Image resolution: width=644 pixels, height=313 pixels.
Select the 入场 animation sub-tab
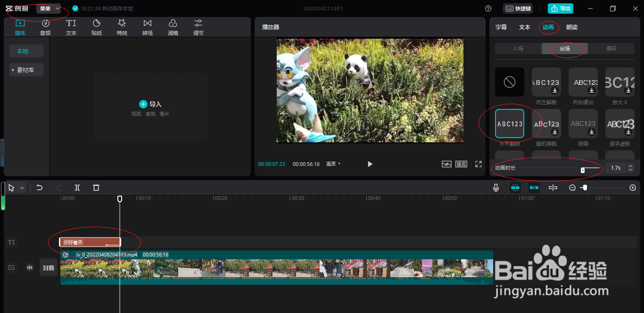(518, 49)
